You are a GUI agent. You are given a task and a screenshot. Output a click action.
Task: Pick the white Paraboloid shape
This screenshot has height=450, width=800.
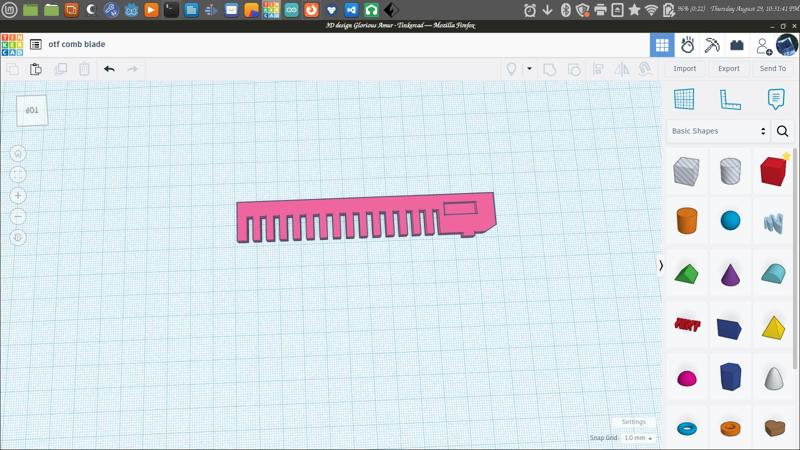(x=773, y=378)
